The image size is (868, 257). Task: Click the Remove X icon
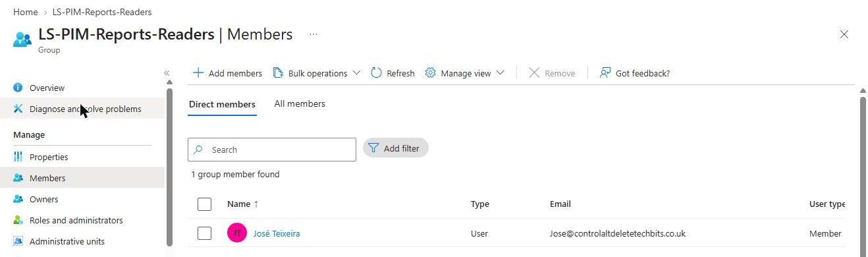pos(534,73)
